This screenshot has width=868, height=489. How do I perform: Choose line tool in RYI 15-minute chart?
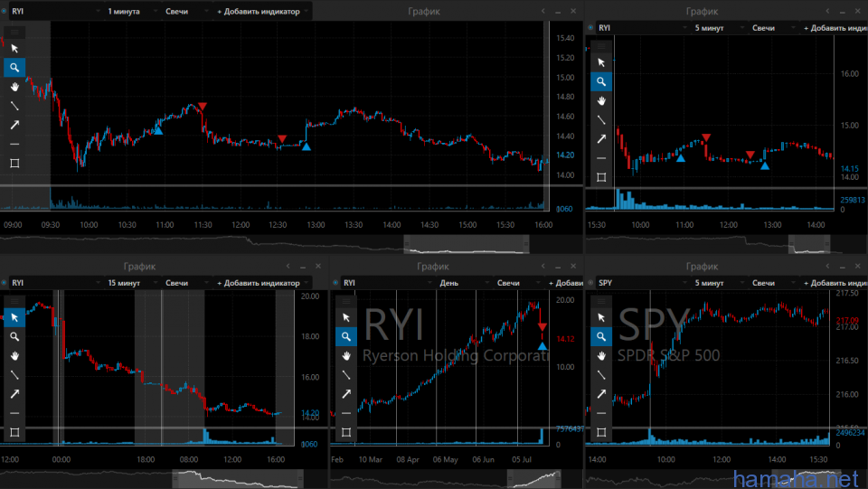(14, 374)
